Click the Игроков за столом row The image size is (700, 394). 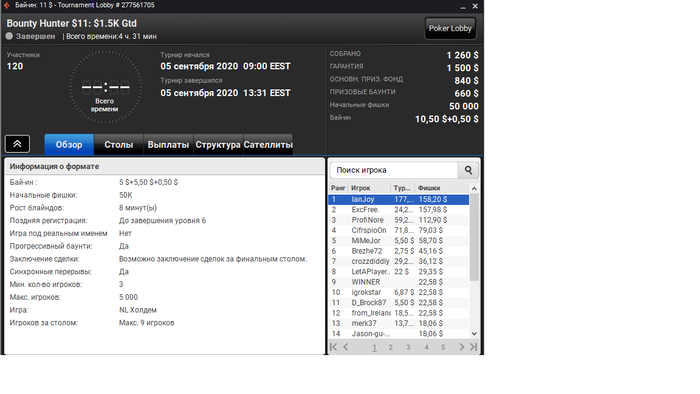164,323
